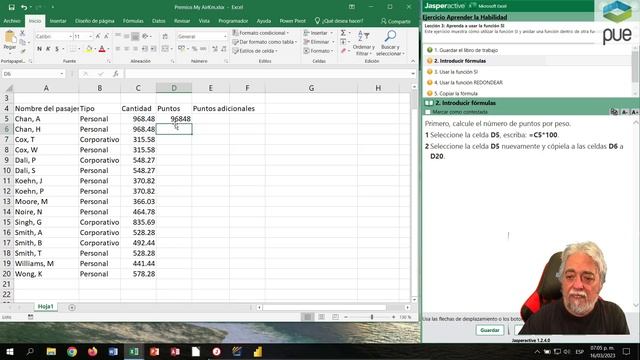Open the Insertar ribbon tab
This screenshot has width=640, height=360.
[x=58, y=21]
